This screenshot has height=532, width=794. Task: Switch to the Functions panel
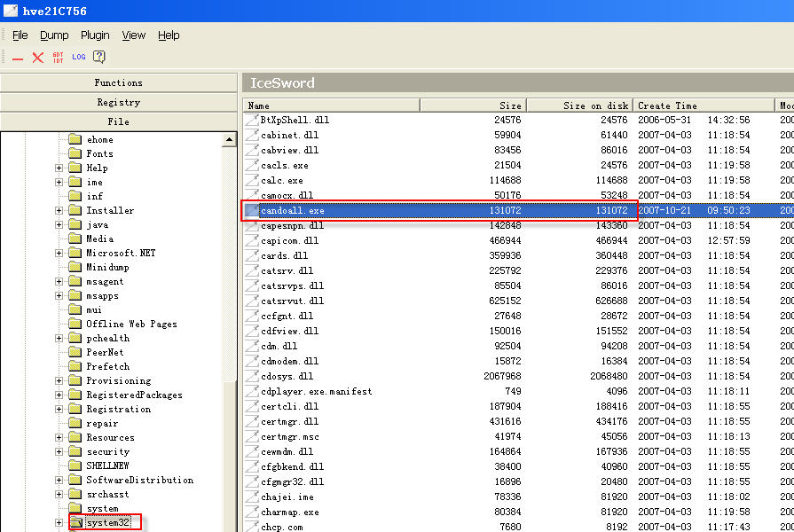119,82
